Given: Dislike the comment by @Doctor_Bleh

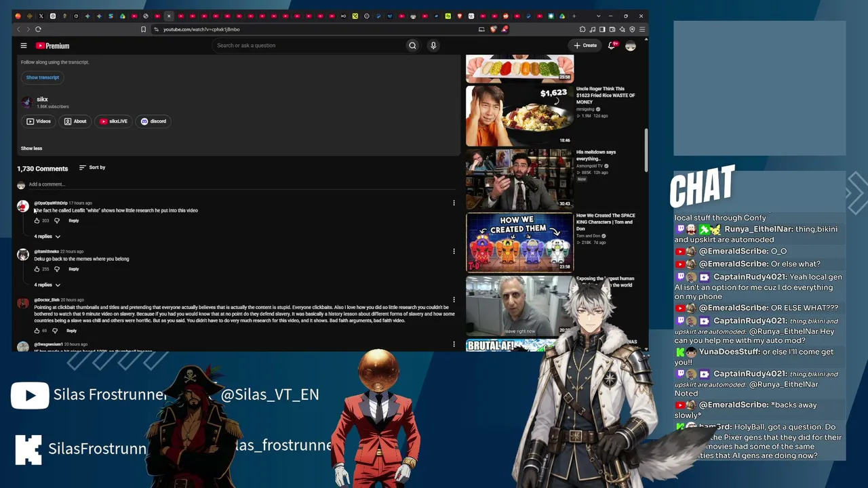Looking at the screenshot, I should tap(55, 331).
